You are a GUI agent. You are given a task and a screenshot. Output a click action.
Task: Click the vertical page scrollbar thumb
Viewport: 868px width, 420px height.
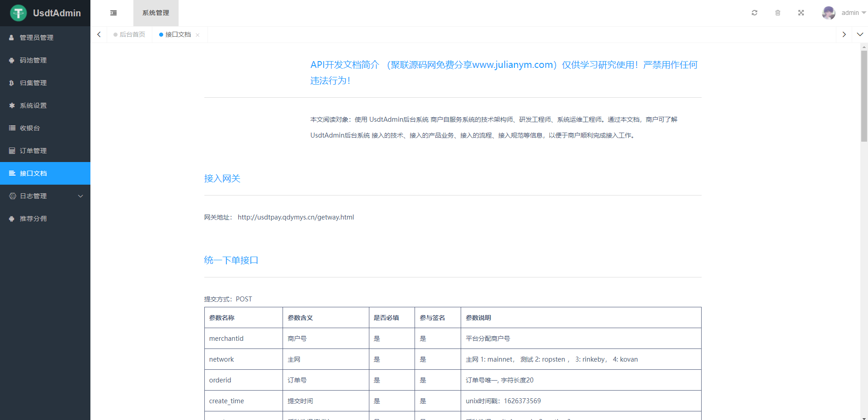(863, 96)
